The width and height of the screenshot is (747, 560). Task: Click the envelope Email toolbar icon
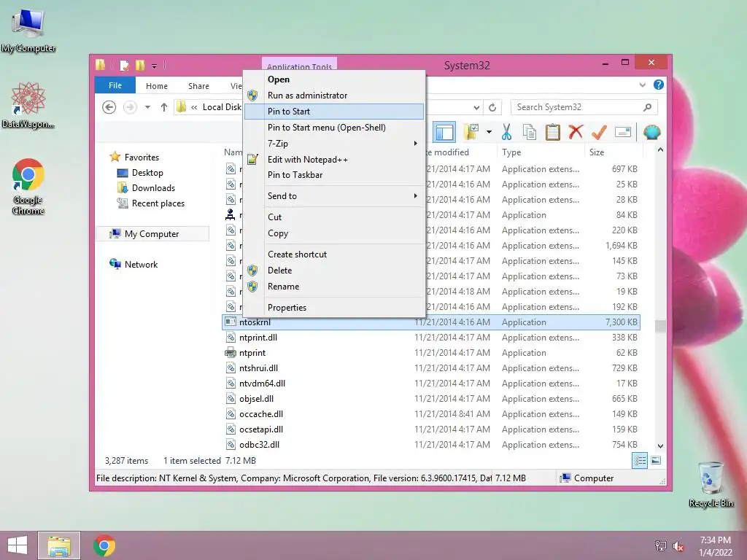[623, 132]
